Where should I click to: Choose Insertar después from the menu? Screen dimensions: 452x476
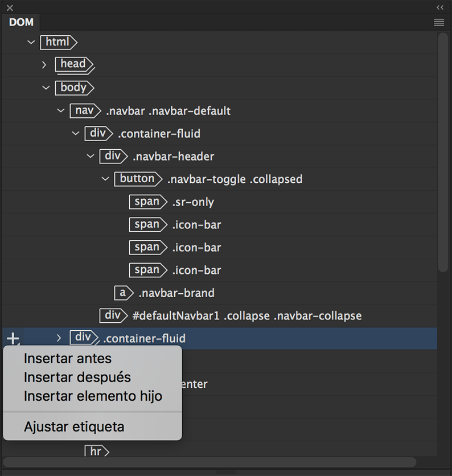[77, 377]
